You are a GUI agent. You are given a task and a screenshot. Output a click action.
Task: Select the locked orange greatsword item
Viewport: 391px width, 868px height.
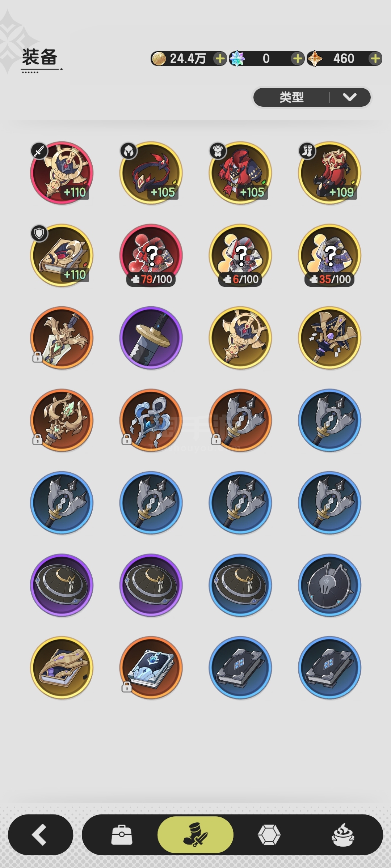(x=62, y=338)
